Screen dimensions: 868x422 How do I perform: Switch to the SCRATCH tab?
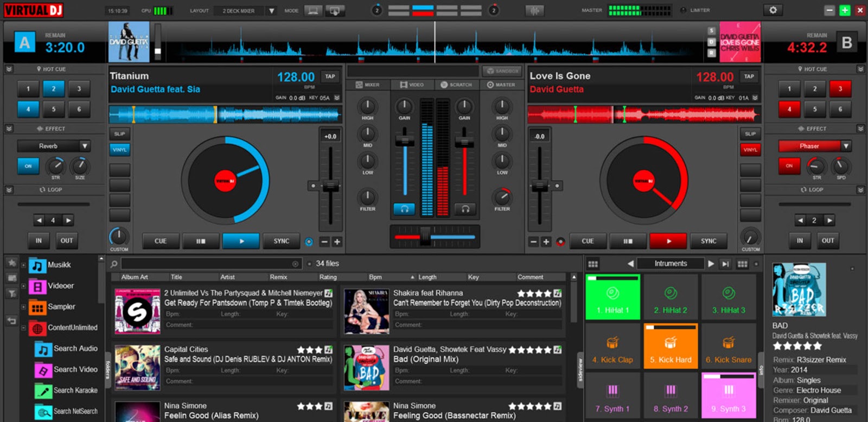[456, 85]
